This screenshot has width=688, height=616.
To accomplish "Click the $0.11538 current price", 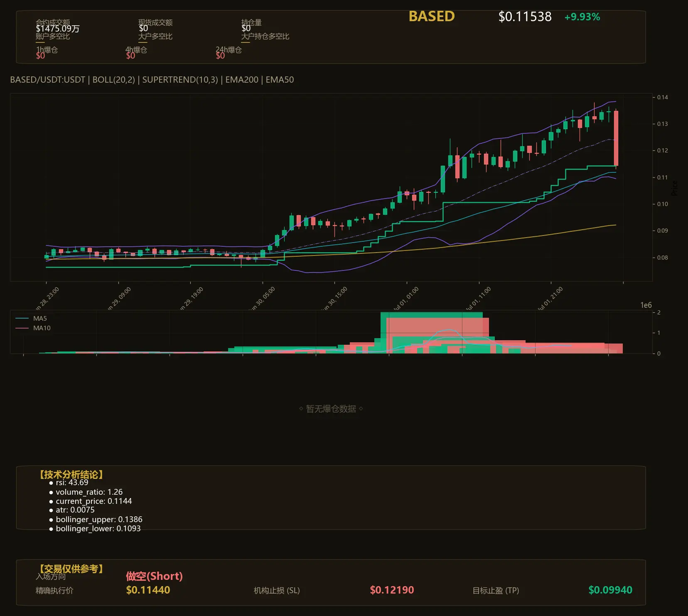I will click(x=525, y=17).
